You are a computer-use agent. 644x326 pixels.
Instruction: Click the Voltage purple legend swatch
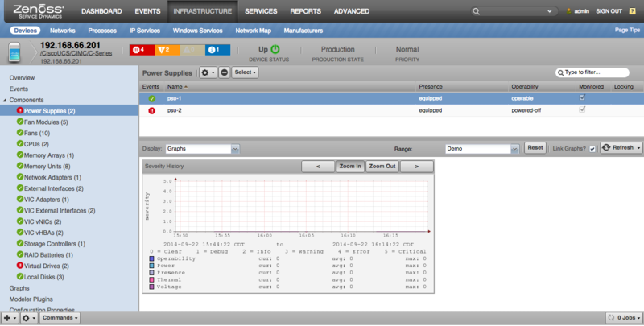(x=151, y=287)
